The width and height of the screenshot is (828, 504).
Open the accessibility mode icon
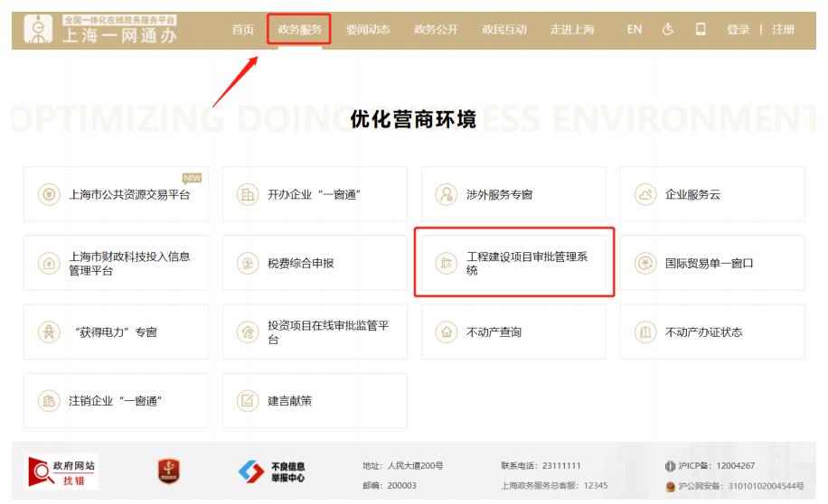(667, 29)
